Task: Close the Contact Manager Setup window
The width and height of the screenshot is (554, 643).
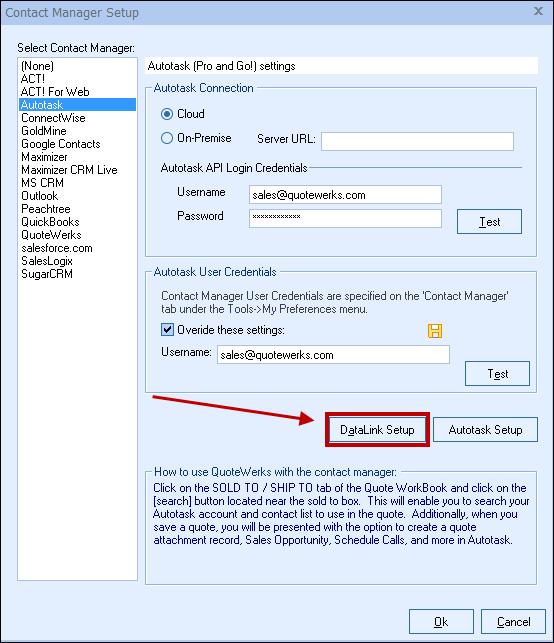Action: pos(538,11)
